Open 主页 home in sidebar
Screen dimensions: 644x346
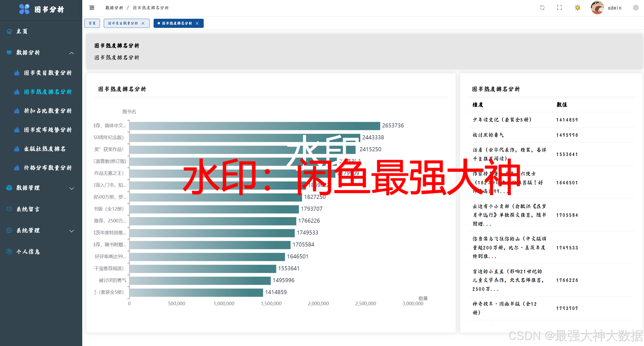[x=22, y=31]
